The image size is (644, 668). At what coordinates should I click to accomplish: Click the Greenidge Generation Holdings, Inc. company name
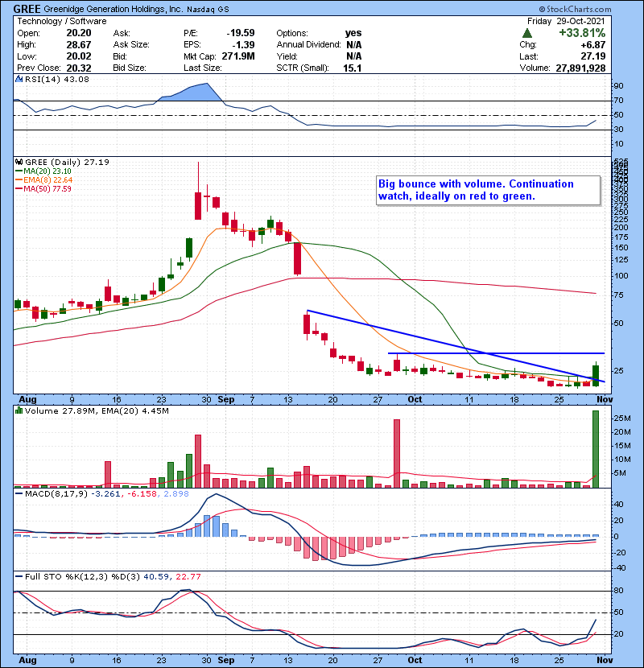click(113, 9)
